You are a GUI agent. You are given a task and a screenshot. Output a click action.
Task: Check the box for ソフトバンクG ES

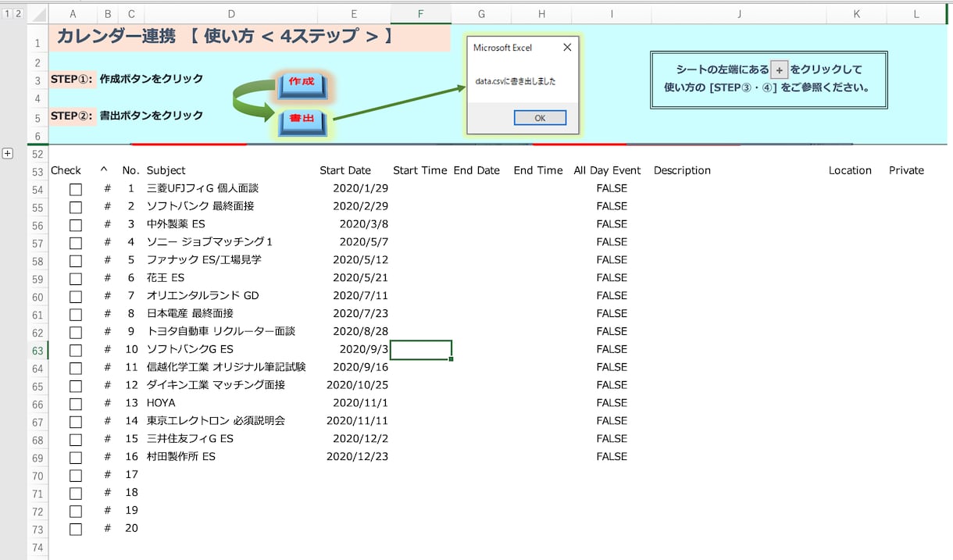[x=75, y=351]
